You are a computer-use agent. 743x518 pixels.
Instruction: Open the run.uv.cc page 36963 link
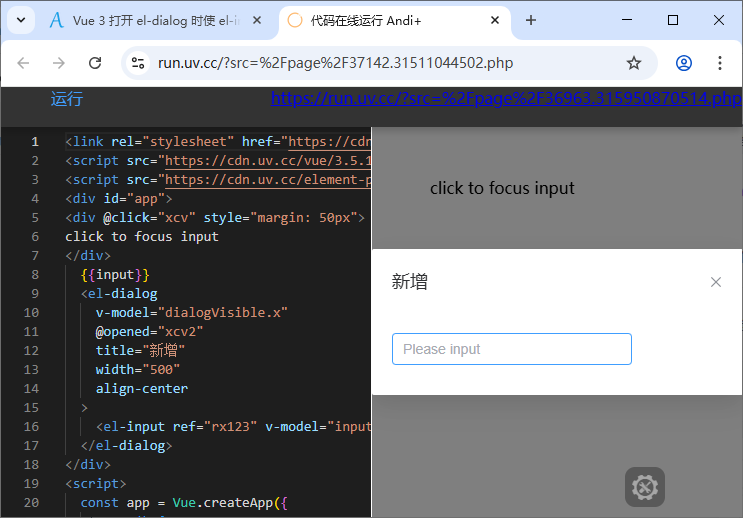[506, 98]
